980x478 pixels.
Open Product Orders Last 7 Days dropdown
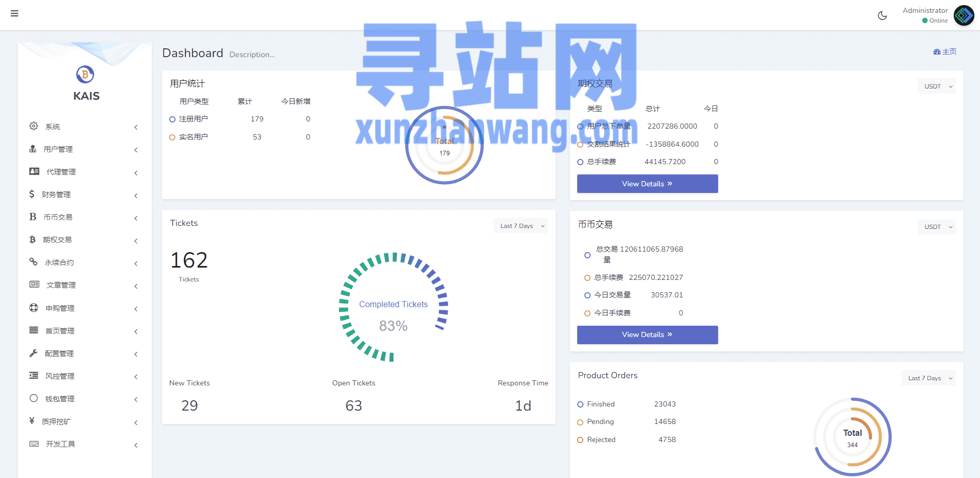(x=929, y=378)
